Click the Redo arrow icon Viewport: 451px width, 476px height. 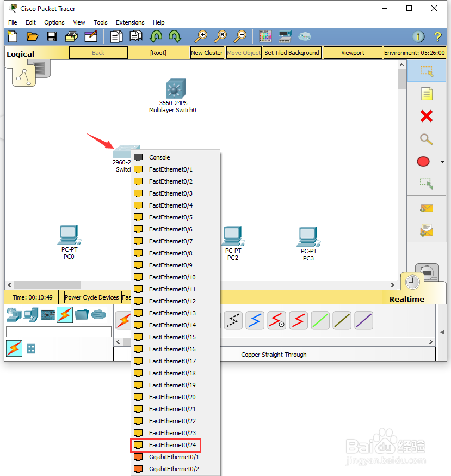click(175, 36)
